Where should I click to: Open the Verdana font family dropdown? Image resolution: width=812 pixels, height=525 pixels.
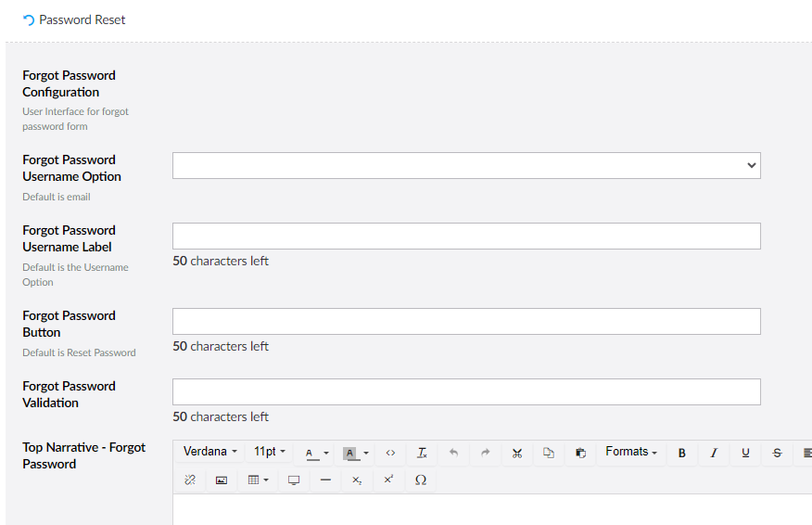210,452
